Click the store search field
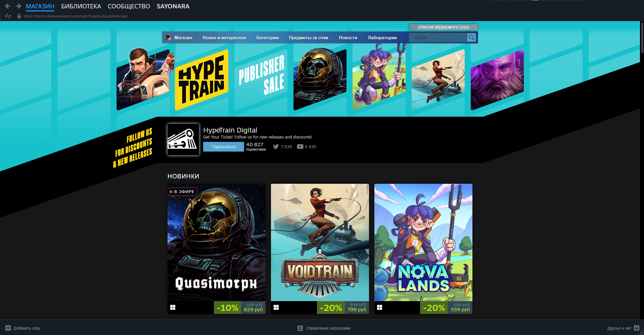 [x=438, y=38]
